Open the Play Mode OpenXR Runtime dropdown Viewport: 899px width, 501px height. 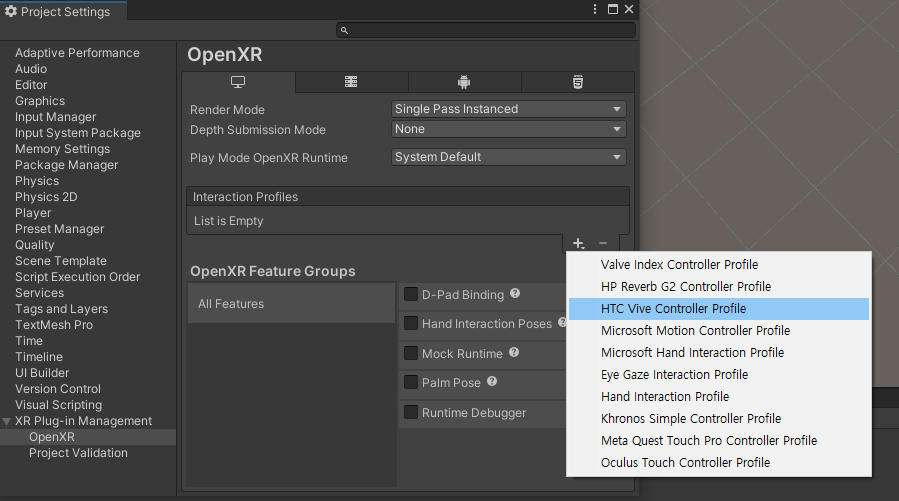509,157
